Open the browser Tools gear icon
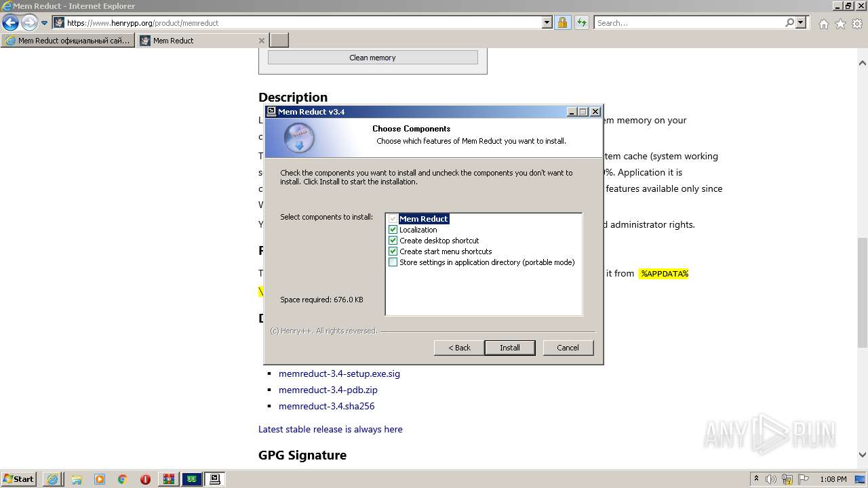 857,24
